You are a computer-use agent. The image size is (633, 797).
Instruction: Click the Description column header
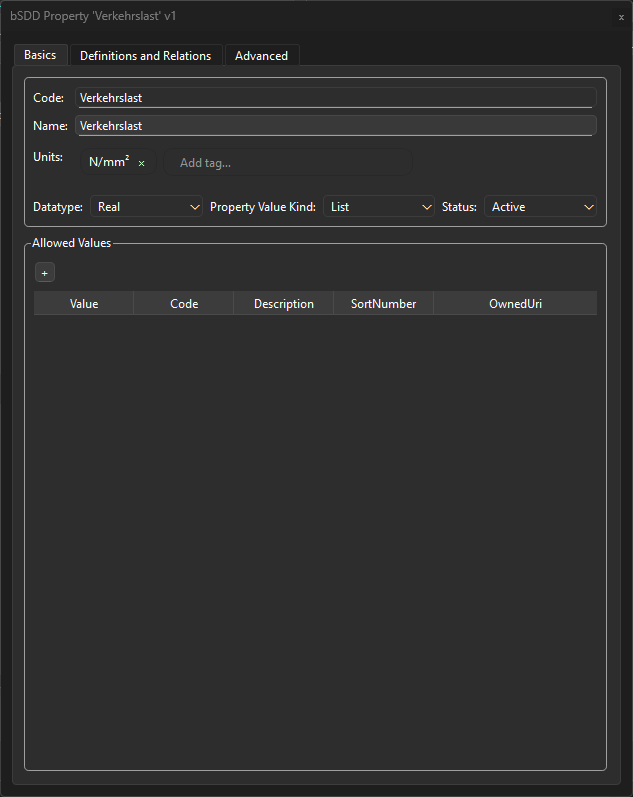[284, 304]
